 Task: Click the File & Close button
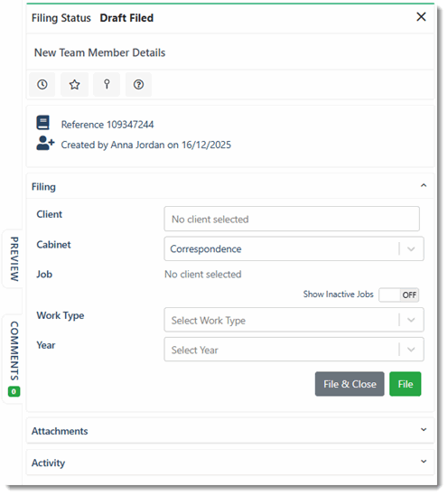(350, 384)
